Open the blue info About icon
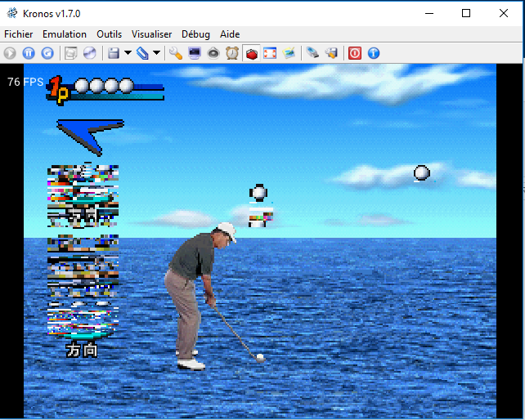Screen dimensions: 525x420 (x=374, y=53)
